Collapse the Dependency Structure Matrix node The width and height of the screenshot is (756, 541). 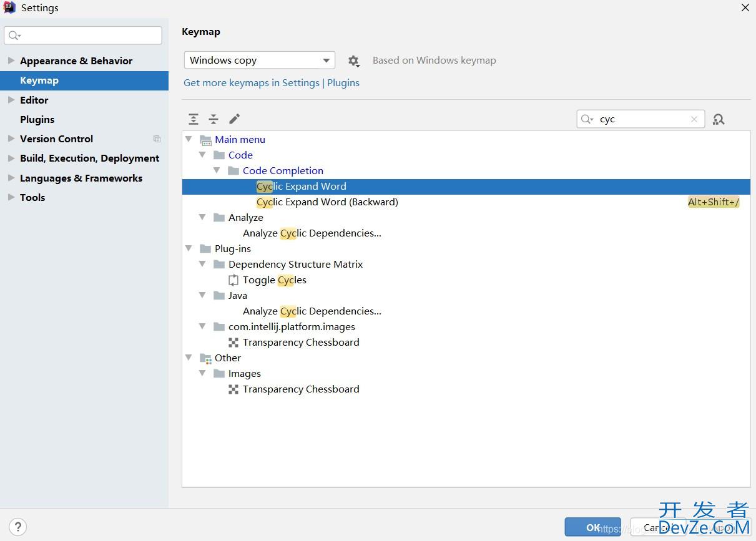[x=202, y=264]
